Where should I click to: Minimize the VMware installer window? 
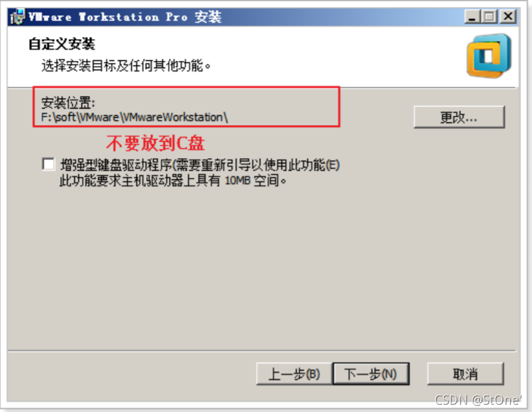pyautogui.click(x=472, y=17)
